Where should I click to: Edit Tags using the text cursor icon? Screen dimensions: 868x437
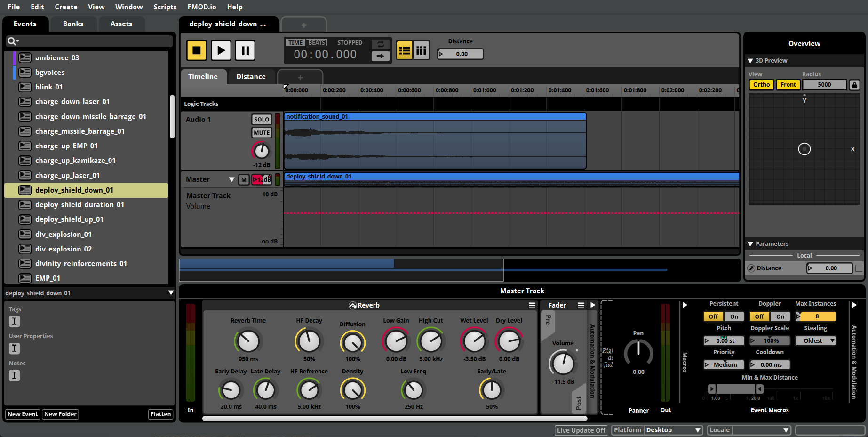click(15, 322)
